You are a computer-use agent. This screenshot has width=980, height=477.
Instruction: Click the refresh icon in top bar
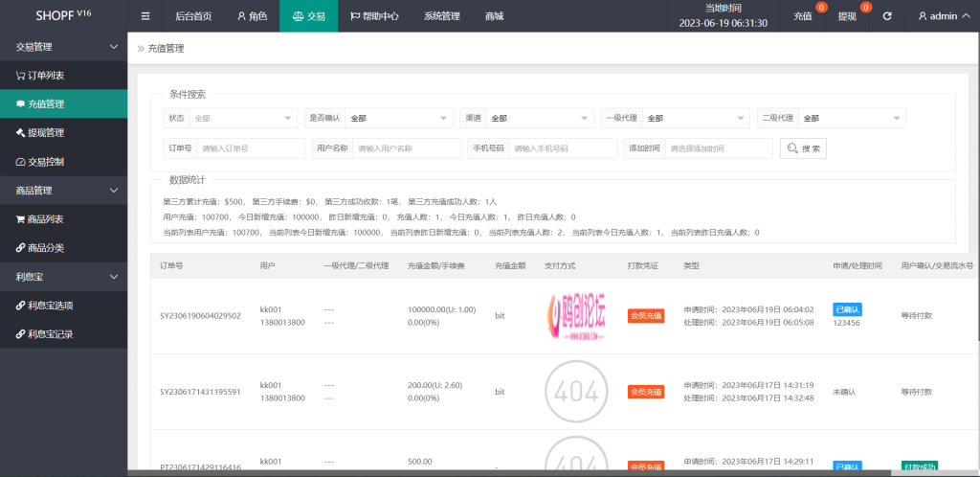(x=887, y=16)
